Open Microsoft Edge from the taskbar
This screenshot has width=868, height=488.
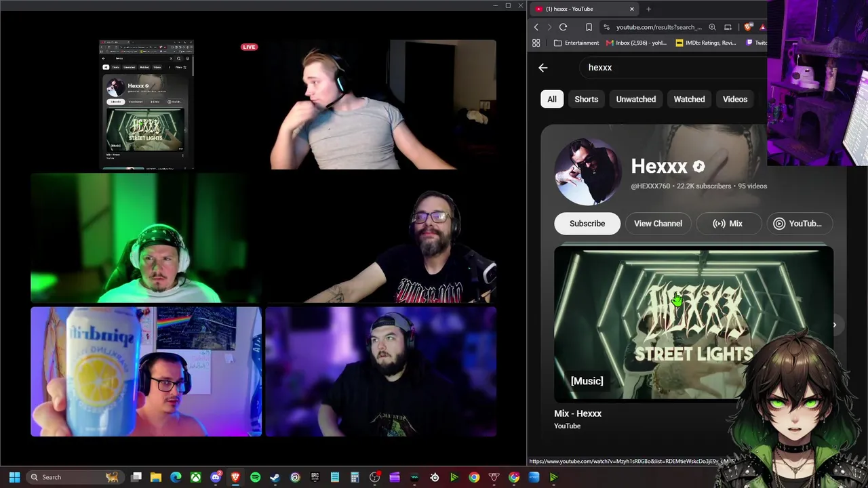pyautogui.click(x=176, y=477)
